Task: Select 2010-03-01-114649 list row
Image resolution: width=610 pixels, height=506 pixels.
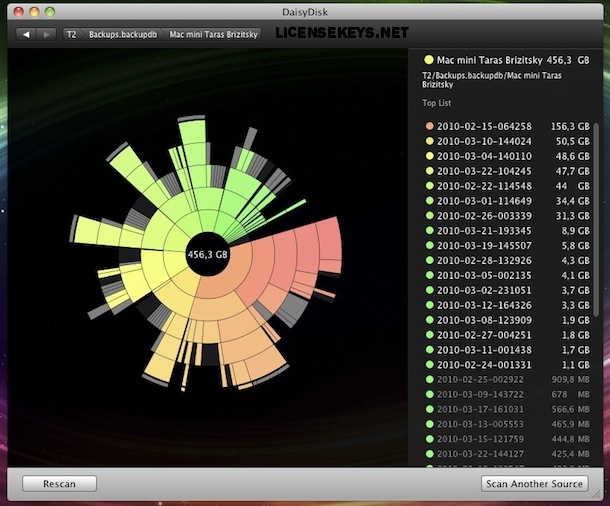Action: pyautogui.click(x=507, y=201)
